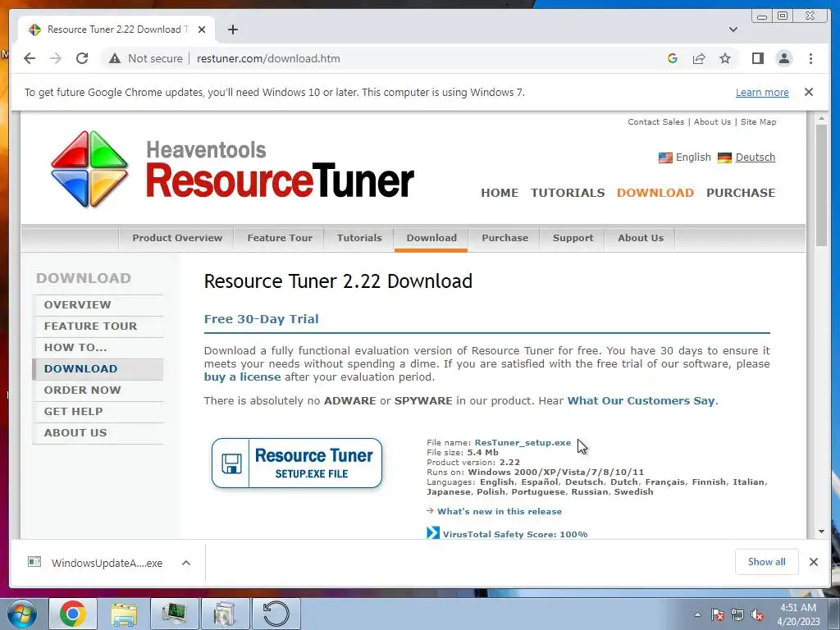Image resolution: width=840 pixels, height=630 pixels.
Task: Click the muted volume tray icon
Action: coord(757,614)
